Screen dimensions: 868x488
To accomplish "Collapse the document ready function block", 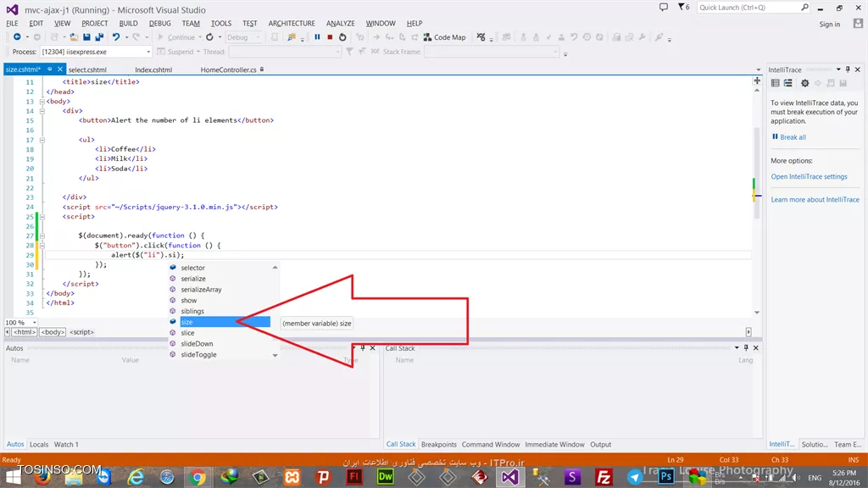I will click(42, 236).
